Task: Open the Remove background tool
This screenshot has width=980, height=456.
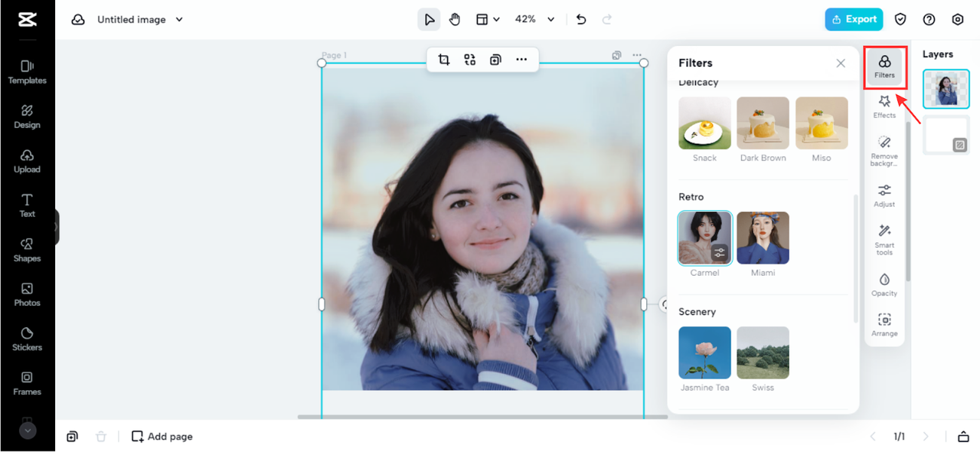Action: click(884, 151)
